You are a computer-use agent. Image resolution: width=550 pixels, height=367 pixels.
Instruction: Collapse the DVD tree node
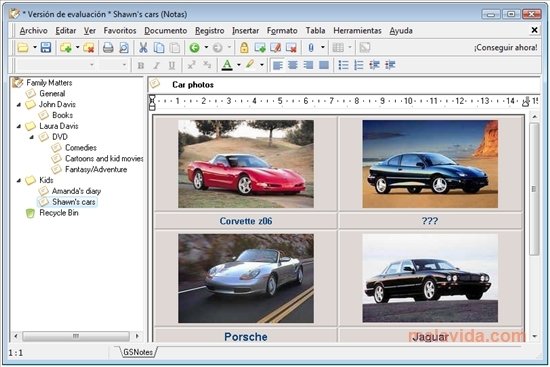(x=32, y=137)
